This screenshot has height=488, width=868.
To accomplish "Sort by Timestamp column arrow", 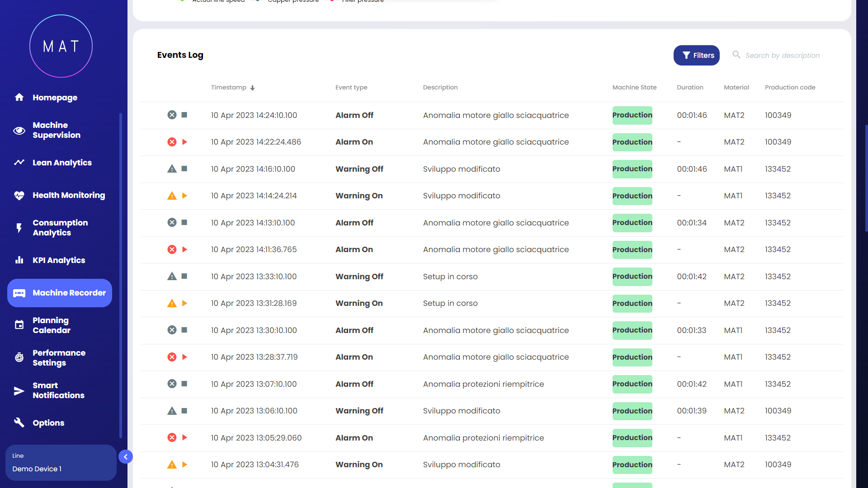I will tap(253, 88).
